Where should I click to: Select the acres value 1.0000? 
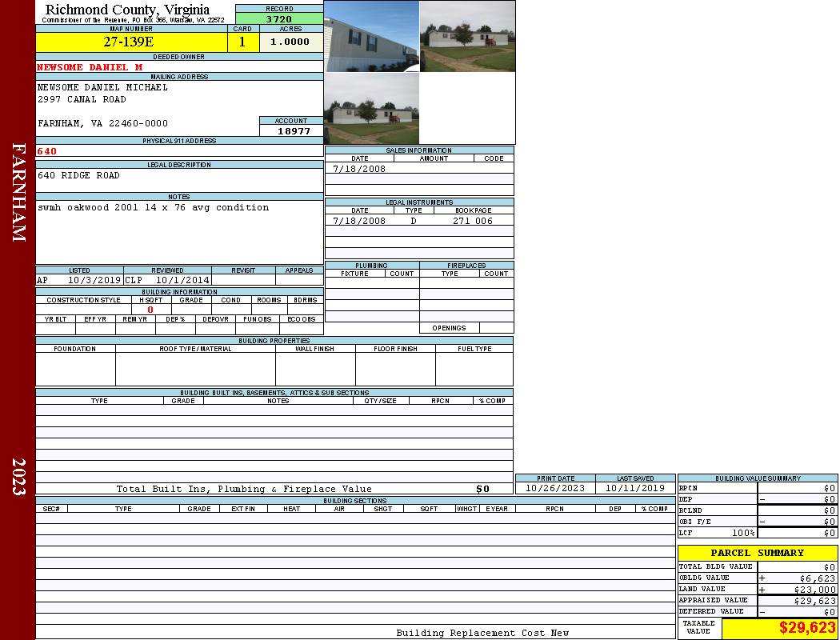tap(291, 42)
